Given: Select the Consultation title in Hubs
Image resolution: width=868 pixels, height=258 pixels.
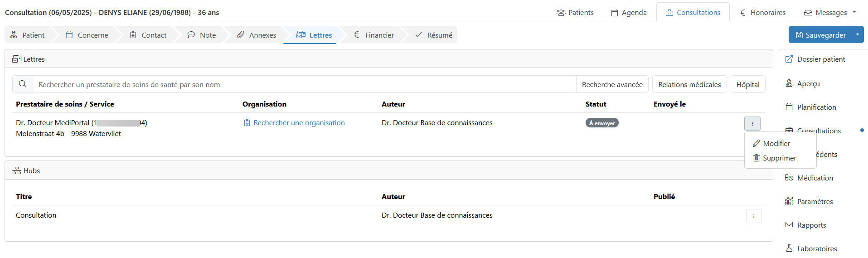Looking at the screenshot, I should pyautogui.click(x=36, y=215).
